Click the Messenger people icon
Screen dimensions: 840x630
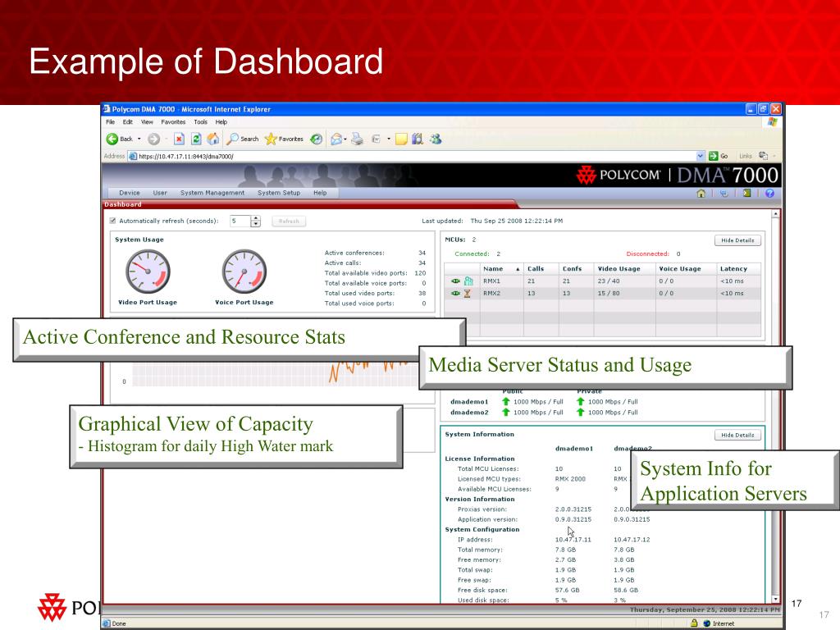tap(436, 139)
